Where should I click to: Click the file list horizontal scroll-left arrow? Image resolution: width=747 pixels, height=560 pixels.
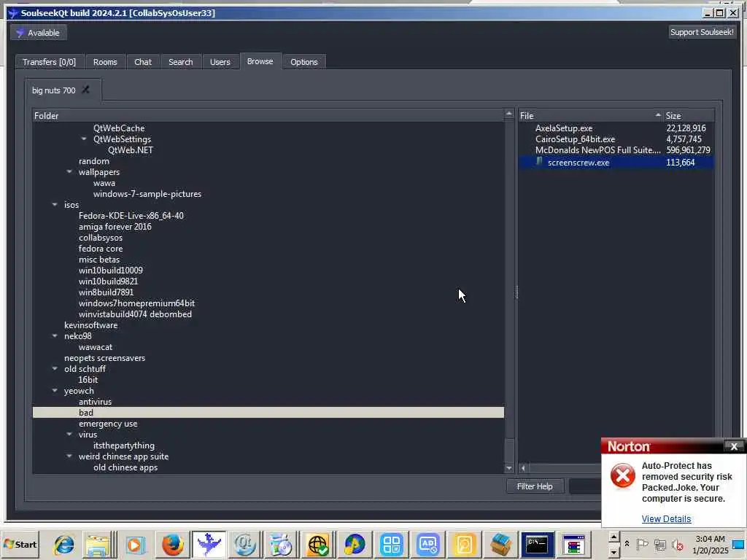click(x=523, y=468)
